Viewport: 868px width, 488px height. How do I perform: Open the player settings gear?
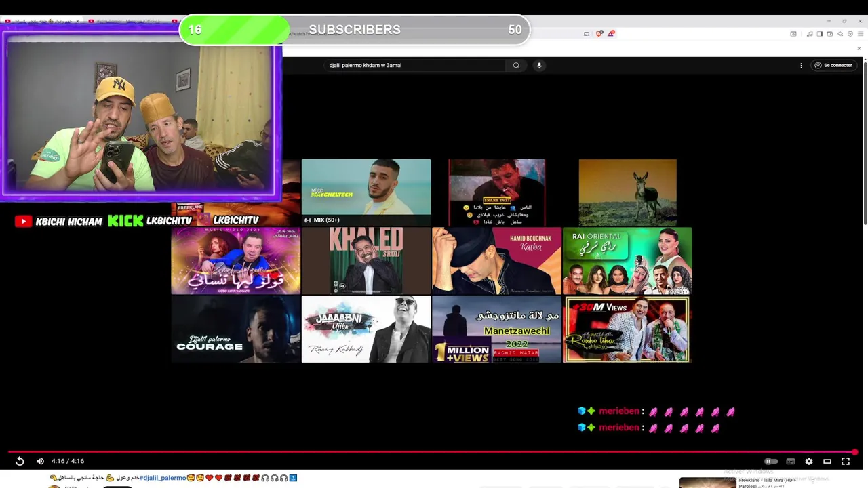[x=809, y=461]
